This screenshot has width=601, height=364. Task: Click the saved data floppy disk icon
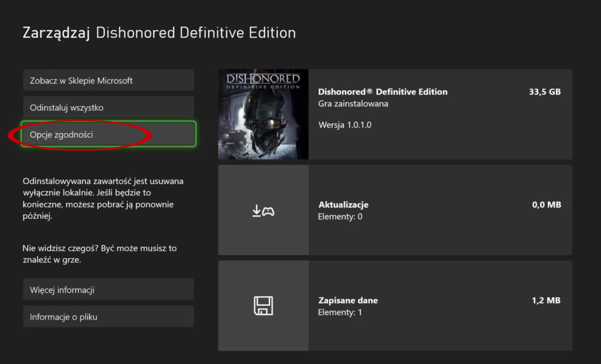(263, 306)
